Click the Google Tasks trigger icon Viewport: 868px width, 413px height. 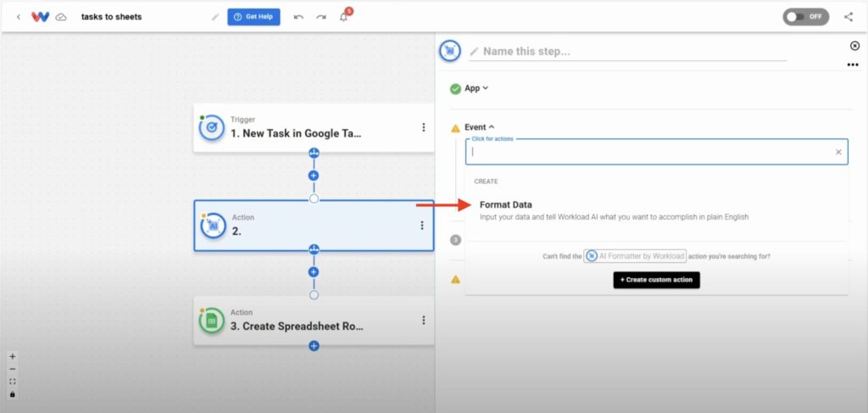(x=211, y=127)
